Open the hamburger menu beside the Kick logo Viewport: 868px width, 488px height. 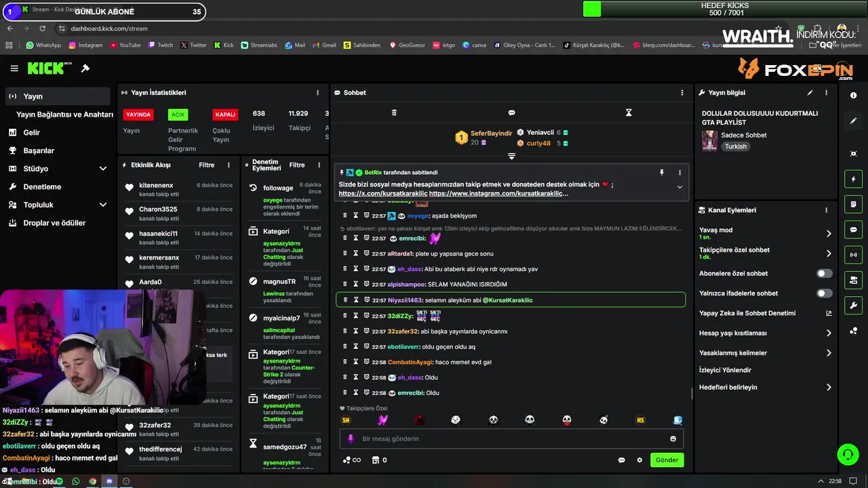(14, 68)
